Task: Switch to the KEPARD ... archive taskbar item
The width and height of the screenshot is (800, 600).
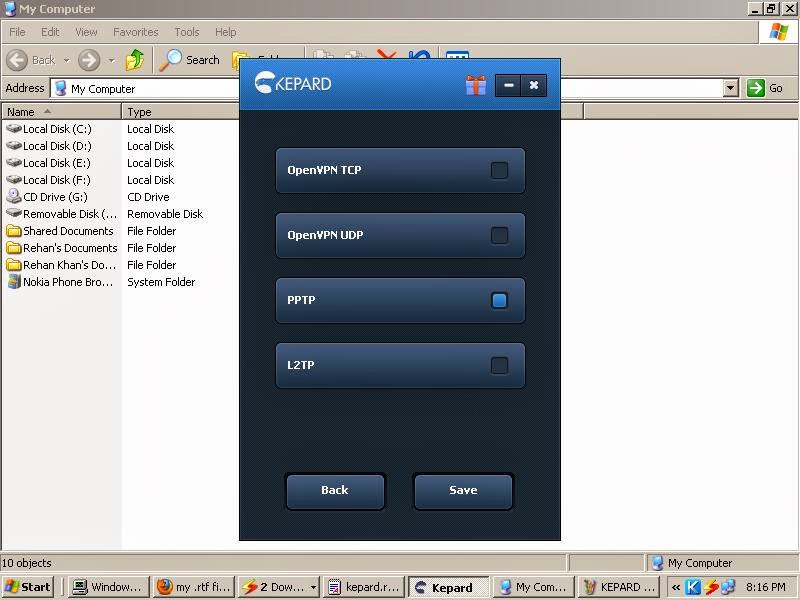Action: coord(619,587)
